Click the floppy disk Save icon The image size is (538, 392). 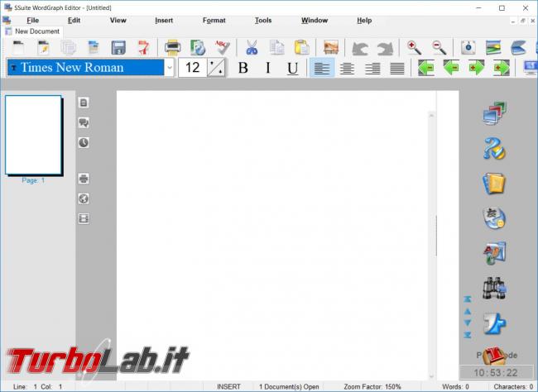pos(118,47)
